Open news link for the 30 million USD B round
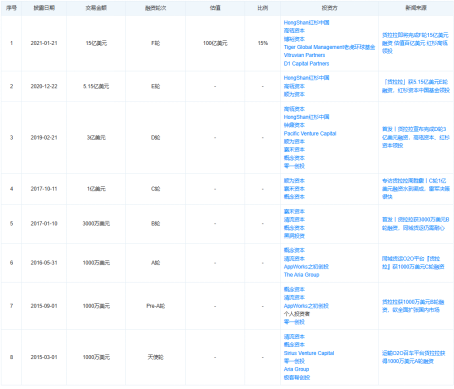This screenshot has height=389, width=454. point(416,224)
